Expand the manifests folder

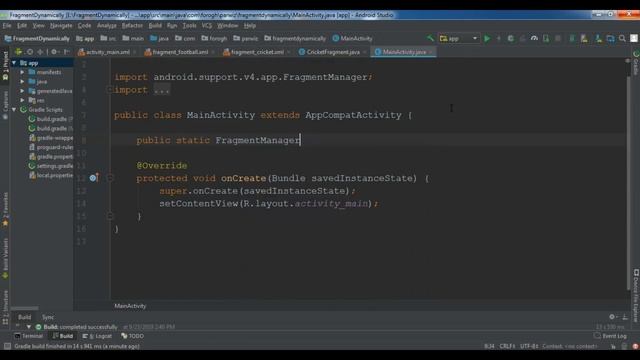click(22, 72)
